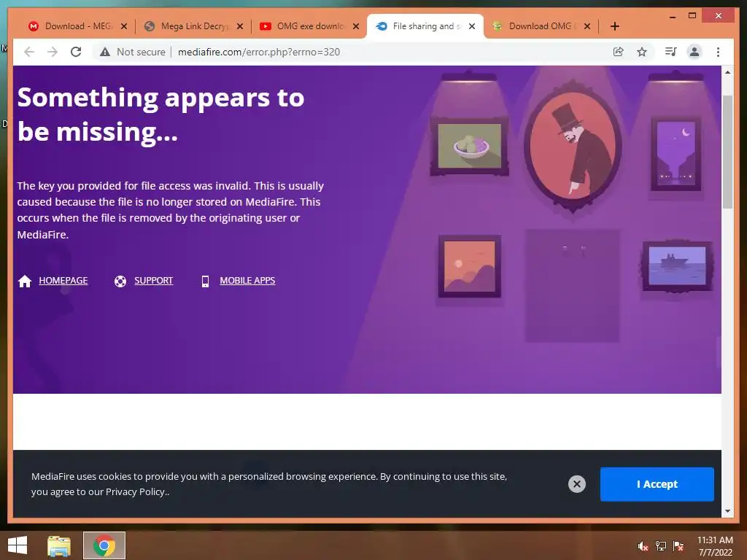Go back to the previous page
The height and width of the screenshot is (560, 747).
click(29, 52)
